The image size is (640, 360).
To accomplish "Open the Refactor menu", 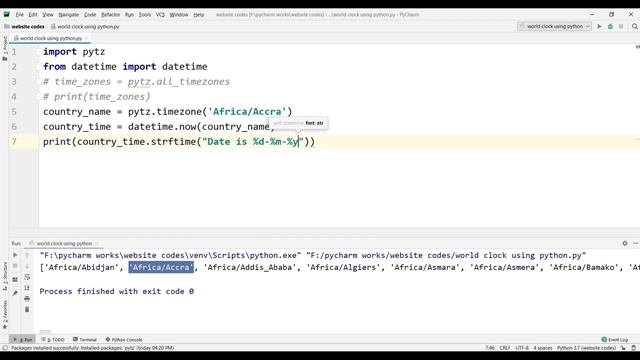I will click(x=111, y=15).
